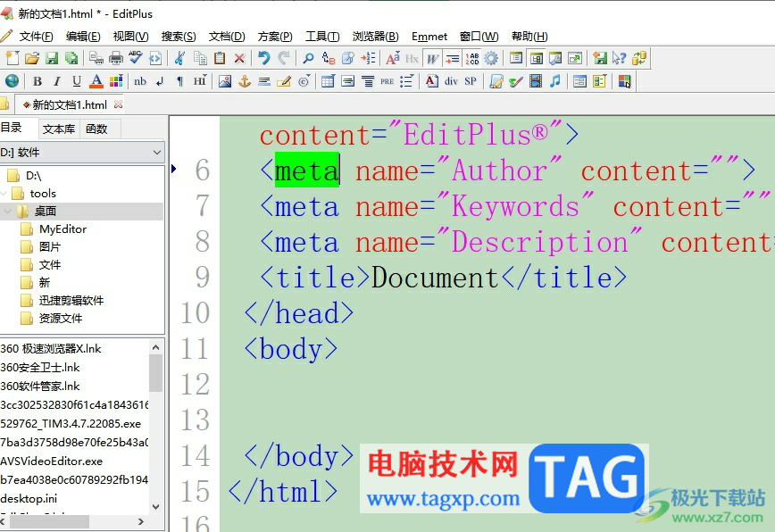
Task: Open the 文件(F) menu
Action: coord(36,36)
